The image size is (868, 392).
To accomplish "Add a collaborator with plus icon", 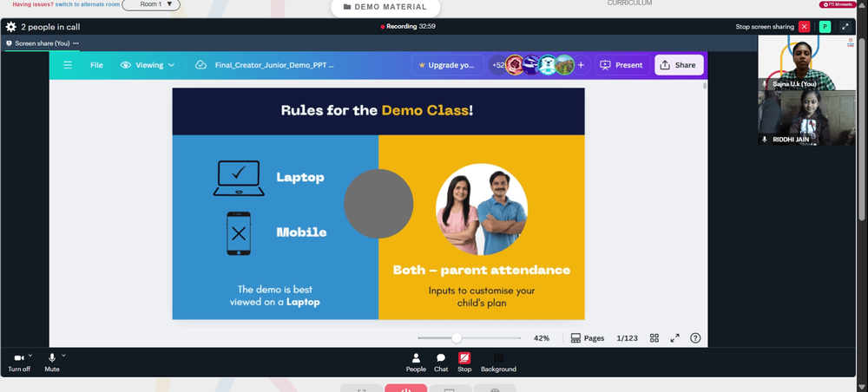I will point(581,65).
